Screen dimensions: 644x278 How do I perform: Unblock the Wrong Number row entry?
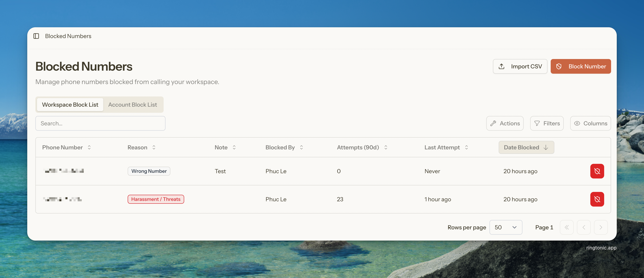click(x=597, y=171)
